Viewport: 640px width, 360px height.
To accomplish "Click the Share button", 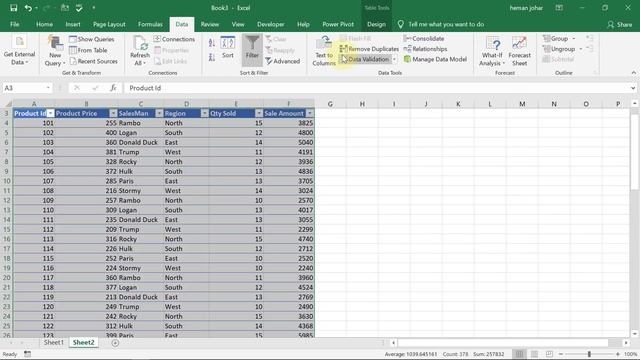I will 619,24.
